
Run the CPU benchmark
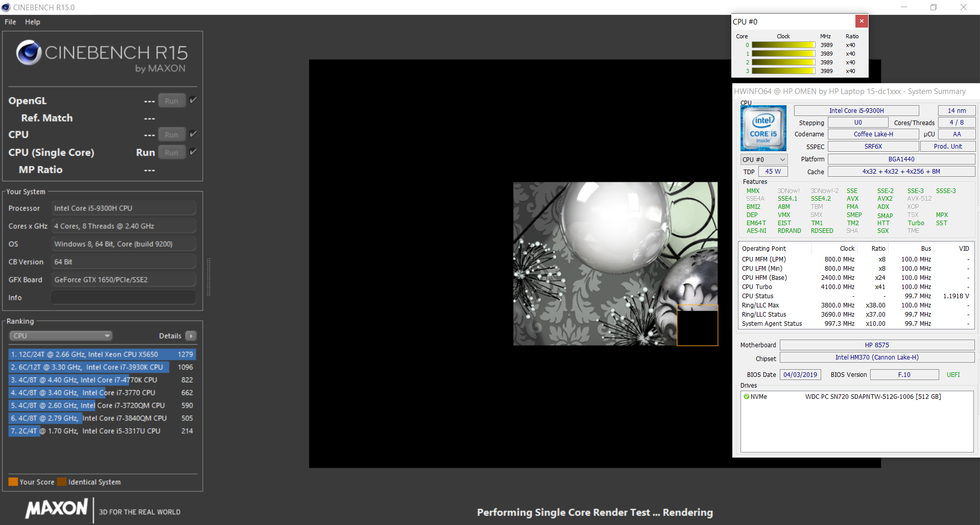[172, 134]
